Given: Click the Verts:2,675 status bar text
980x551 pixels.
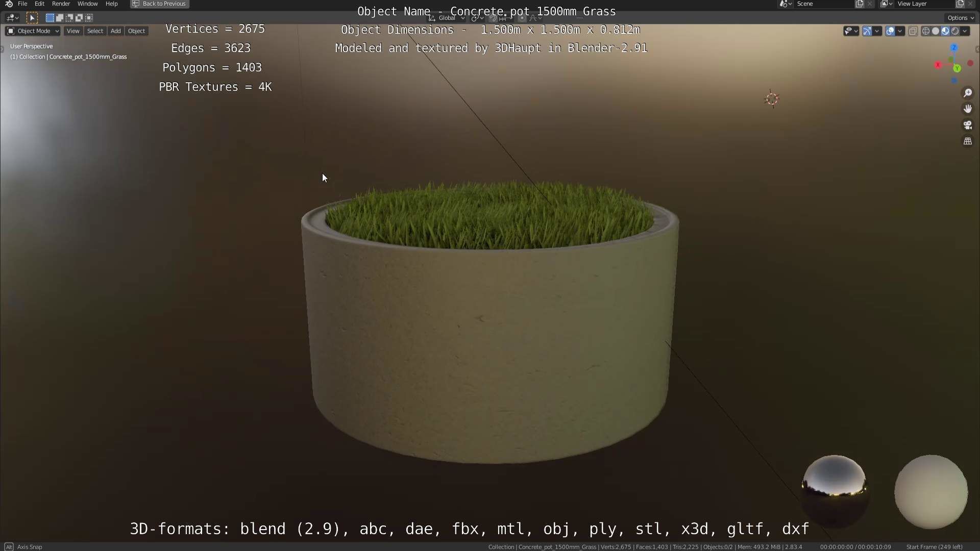Looking at the screenshot, I should (x=616, y=547).
